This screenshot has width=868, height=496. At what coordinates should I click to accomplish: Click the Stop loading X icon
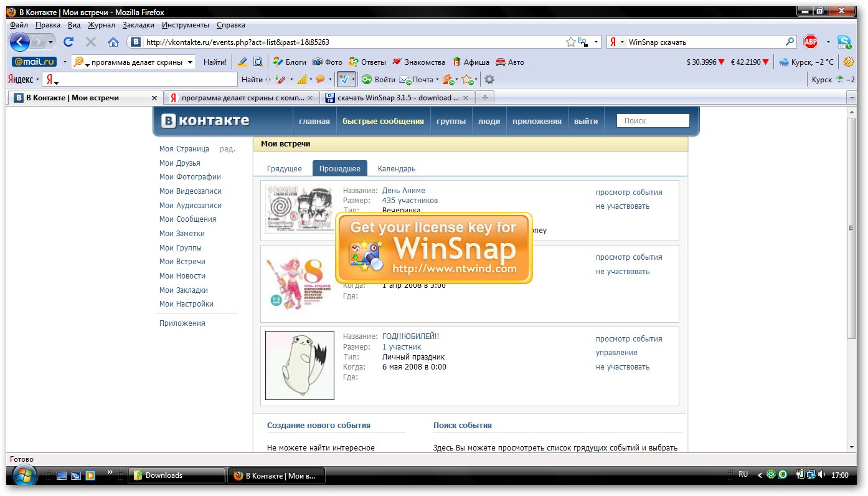click(91, 42)
